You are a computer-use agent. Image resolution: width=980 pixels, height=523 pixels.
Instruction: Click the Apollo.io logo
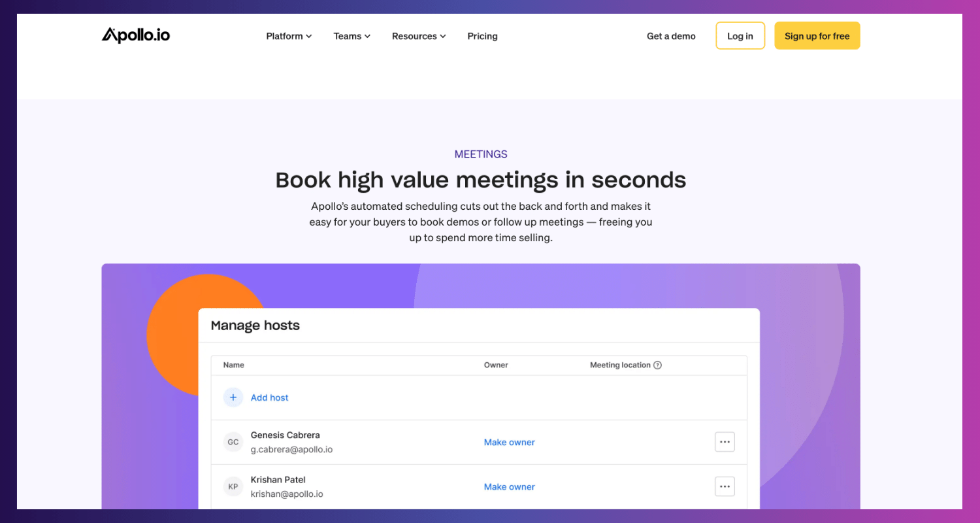coord(136,35)
